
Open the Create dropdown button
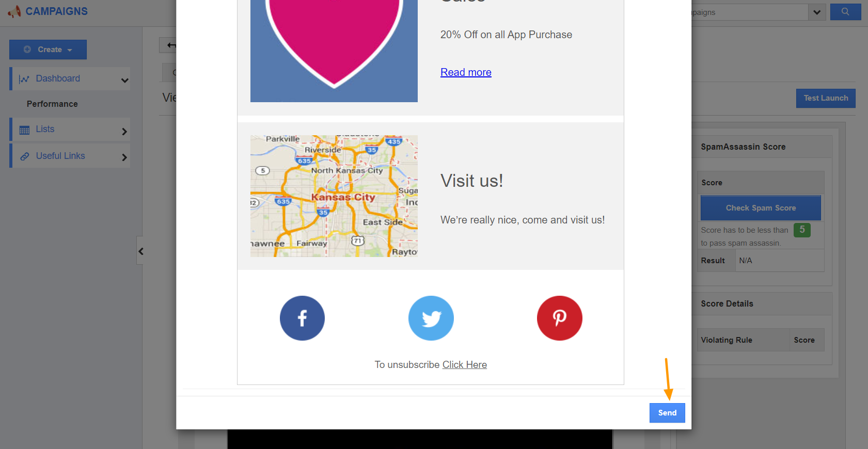click(48, 50)
